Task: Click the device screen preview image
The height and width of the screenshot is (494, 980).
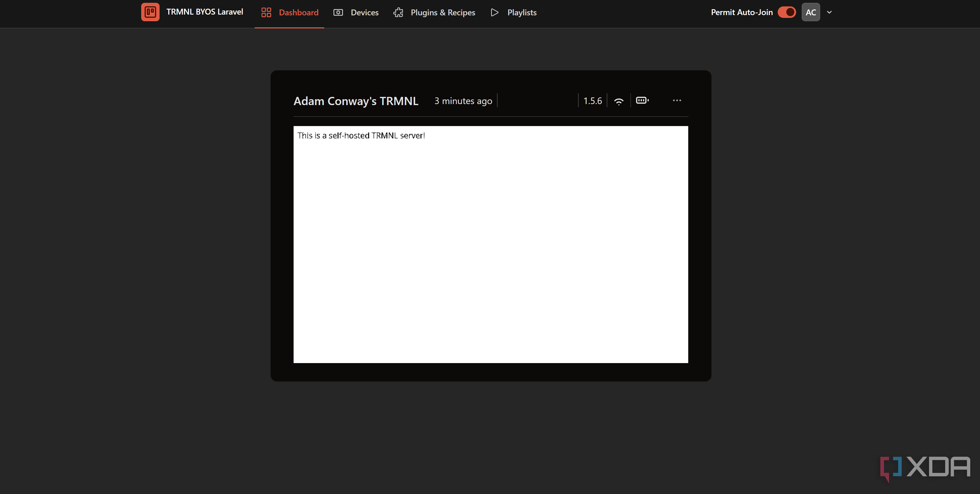Action: tap(491, 244)
